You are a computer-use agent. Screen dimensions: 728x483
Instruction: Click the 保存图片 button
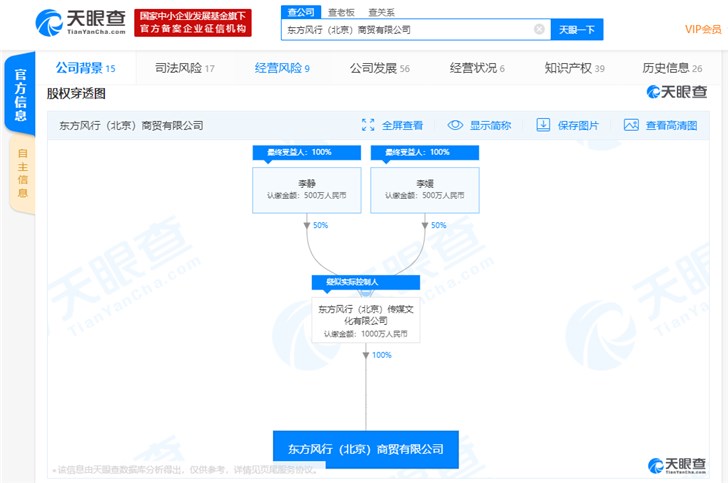click(x=567, y=125)
